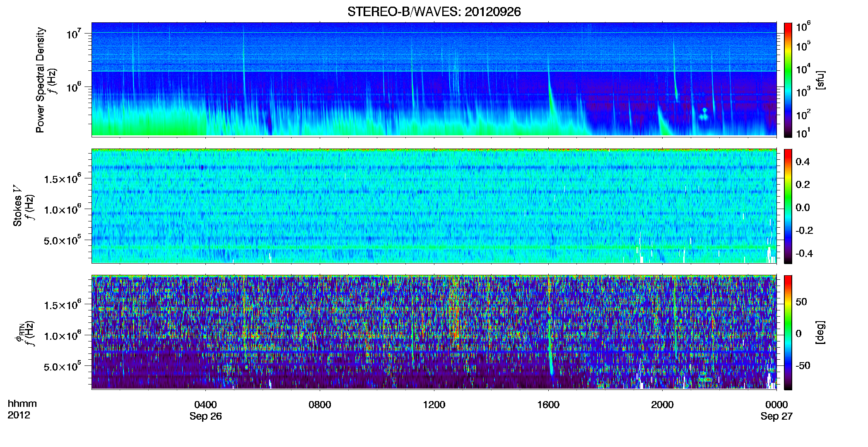Click the 2000 time axis label

click(662, 405)
